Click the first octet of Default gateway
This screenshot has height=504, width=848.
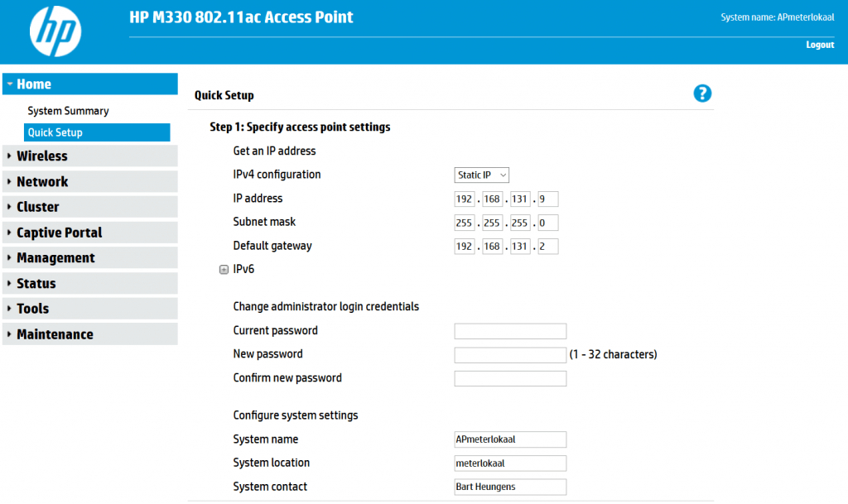pos(465,247)
